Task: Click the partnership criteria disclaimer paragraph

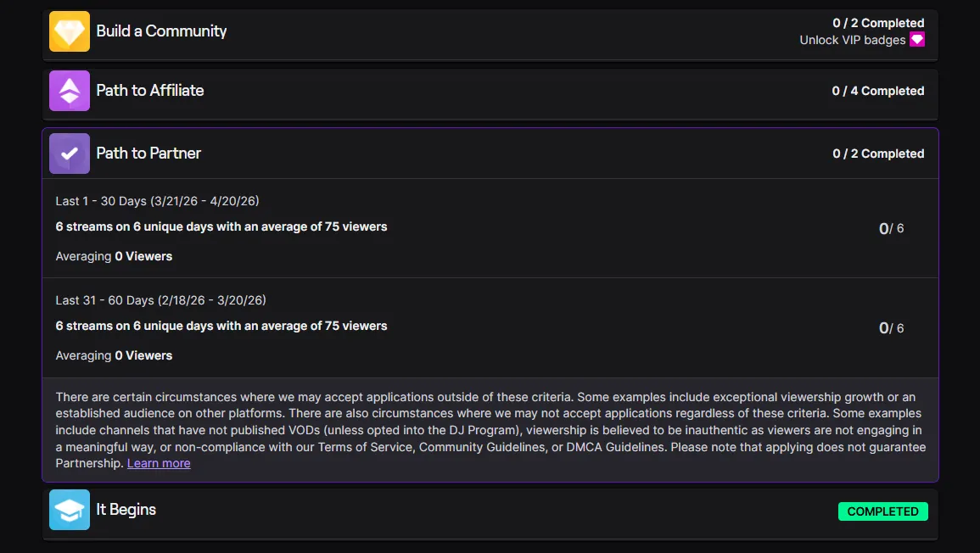Action: tap(490, 422)
